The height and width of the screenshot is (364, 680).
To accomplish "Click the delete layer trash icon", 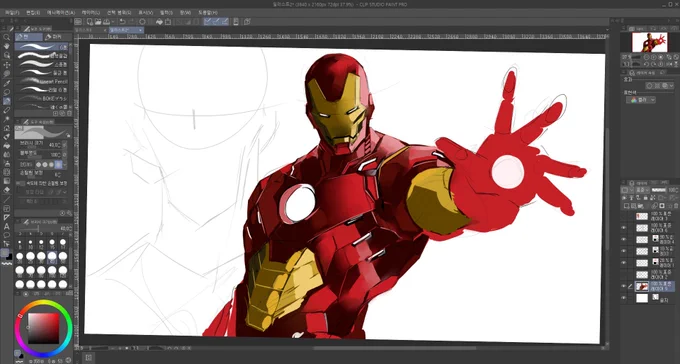I will point(676,206).
